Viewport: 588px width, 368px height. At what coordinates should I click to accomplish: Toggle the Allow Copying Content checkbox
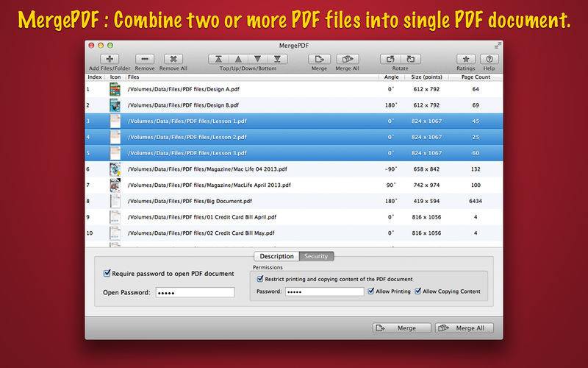tap(418, 291)
